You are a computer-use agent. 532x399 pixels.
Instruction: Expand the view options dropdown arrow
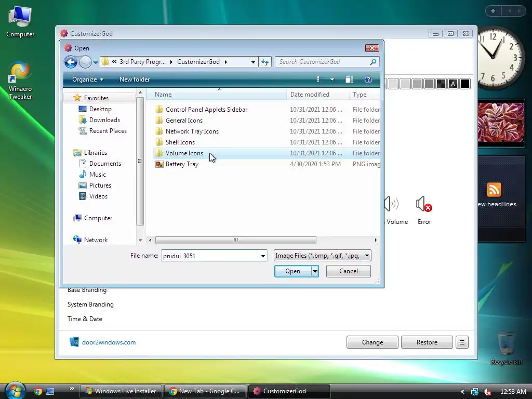[332, 79]
